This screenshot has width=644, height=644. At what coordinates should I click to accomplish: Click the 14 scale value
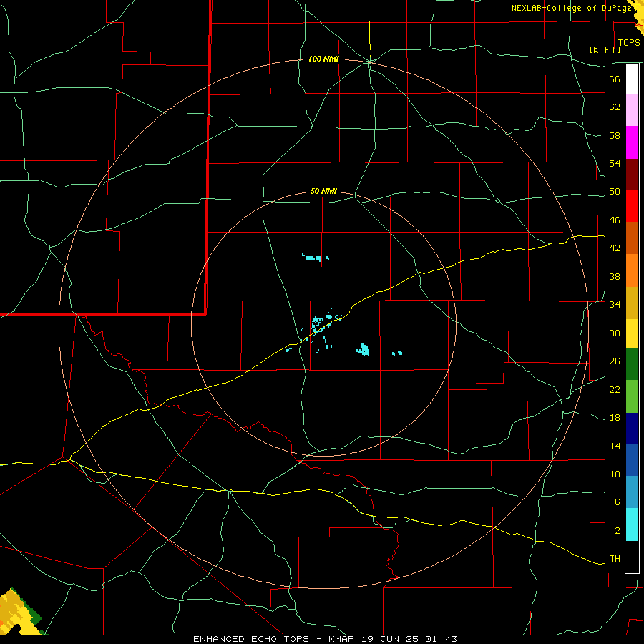click(615, 446)
